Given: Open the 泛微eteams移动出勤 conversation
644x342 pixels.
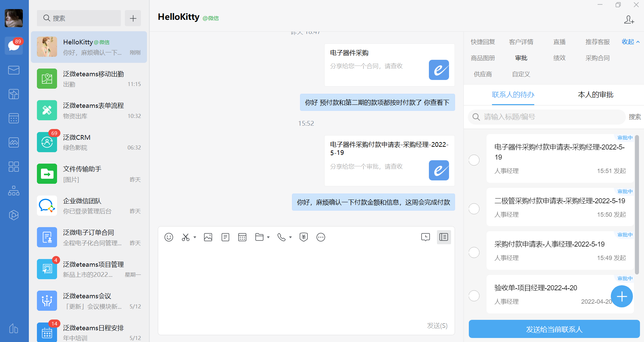Looking at the screenshot, I should coord(89,79).
